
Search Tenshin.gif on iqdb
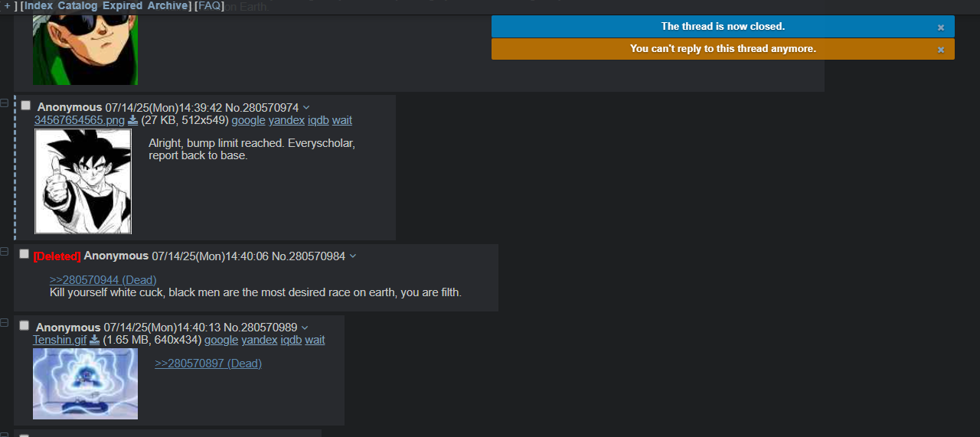pyautogui.click(x=291, y=340)
